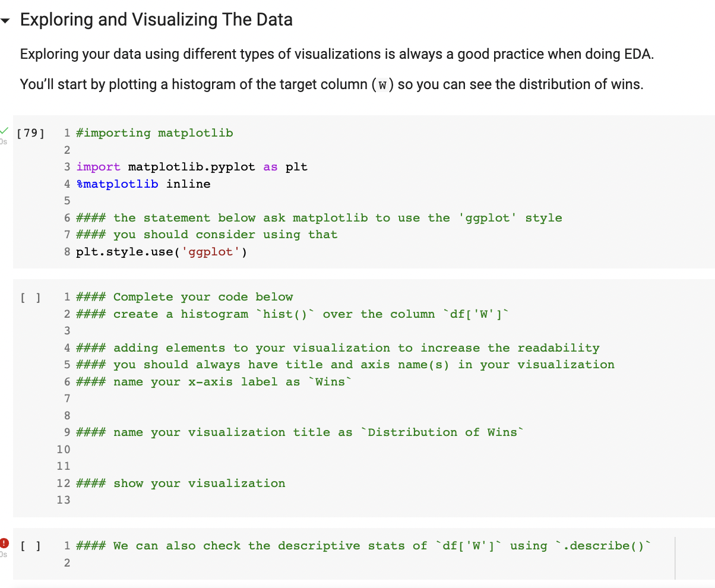Screen dimensions: 715x588
Task: Click line 8 plt.style.use statement
Action: click(160, 252)
